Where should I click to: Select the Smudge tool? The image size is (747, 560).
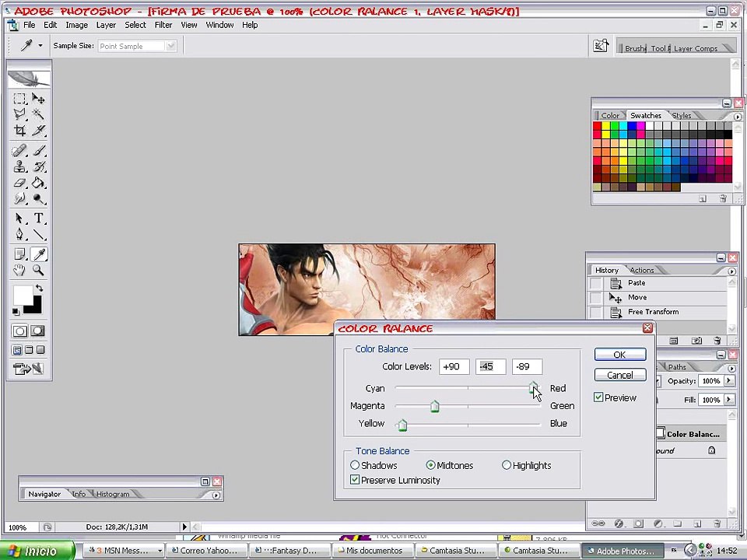point(19,198)
